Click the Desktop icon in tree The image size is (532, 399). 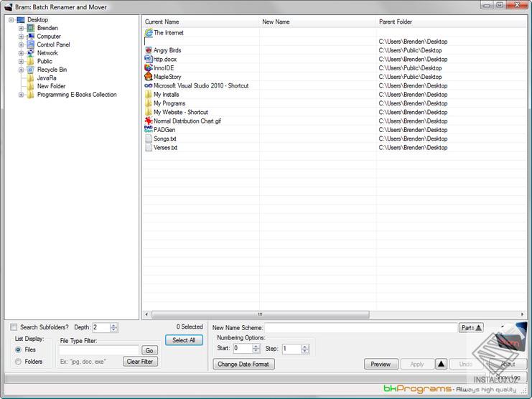(21, 20)
